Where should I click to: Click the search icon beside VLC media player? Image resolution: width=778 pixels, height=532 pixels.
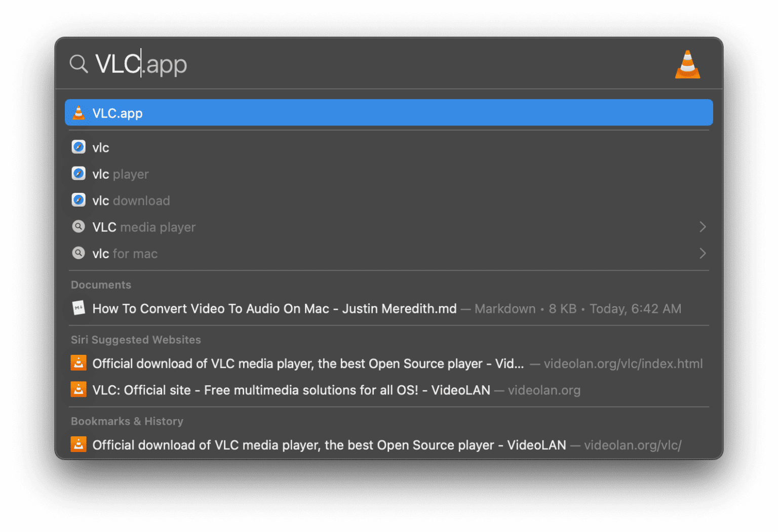[x=79, y=227]
